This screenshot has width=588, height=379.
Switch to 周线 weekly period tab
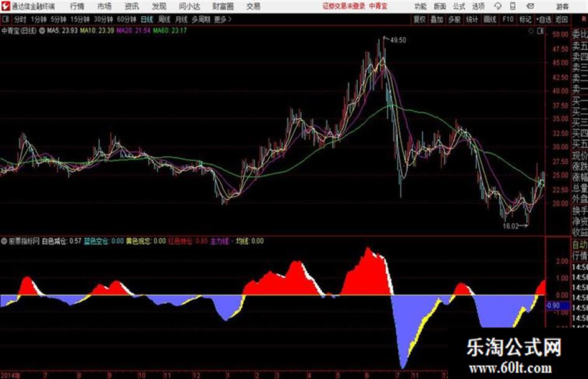164,19
